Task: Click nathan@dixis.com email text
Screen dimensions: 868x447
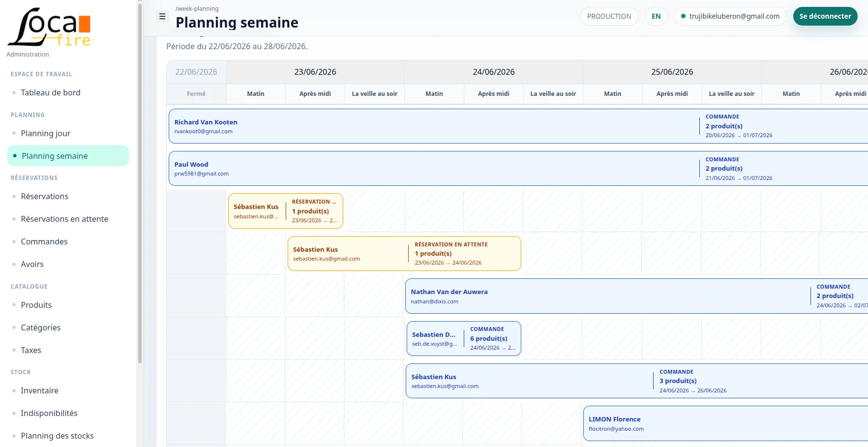Action: 435,301
